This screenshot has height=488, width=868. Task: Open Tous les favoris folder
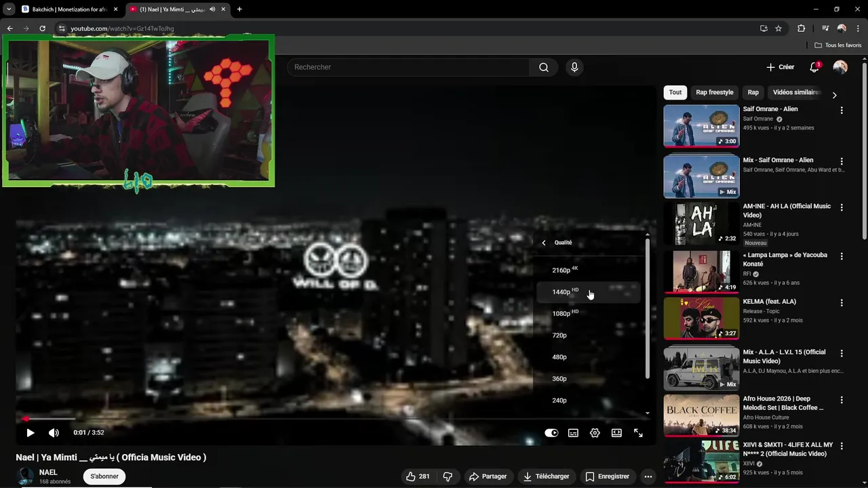click(x=838, y=45)
